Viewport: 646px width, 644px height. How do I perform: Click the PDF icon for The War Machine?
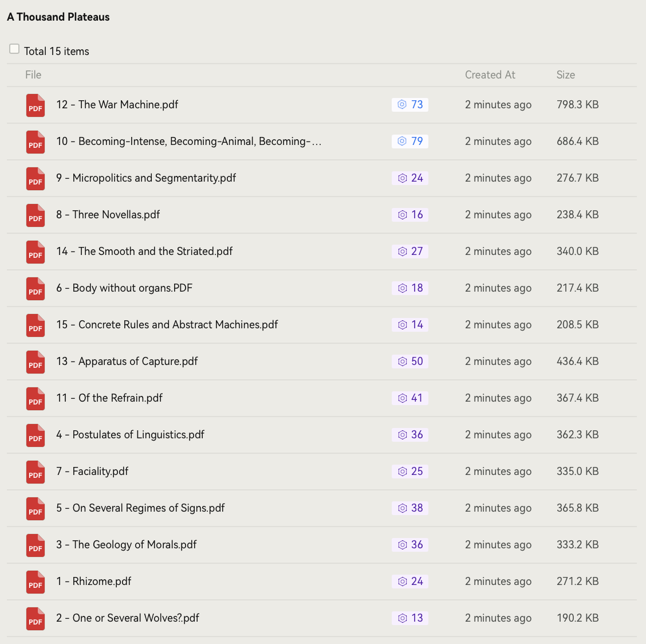(36, 105)
